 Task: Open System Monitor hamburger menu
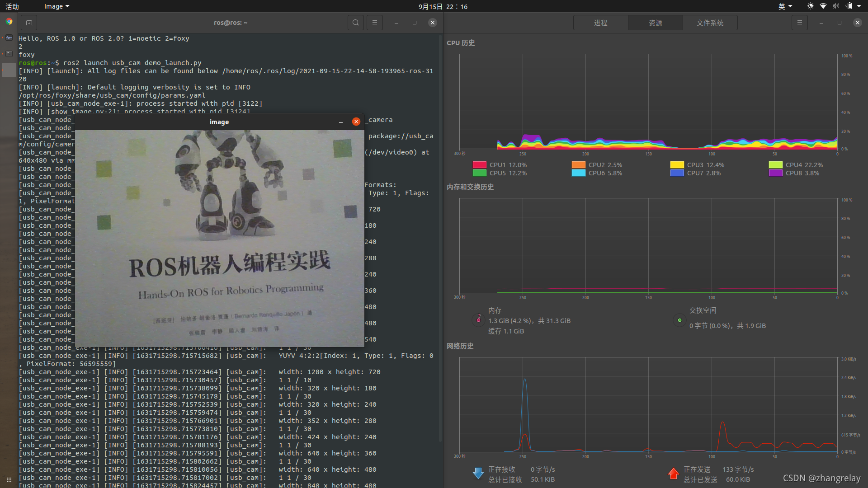[x=799, y=23]
